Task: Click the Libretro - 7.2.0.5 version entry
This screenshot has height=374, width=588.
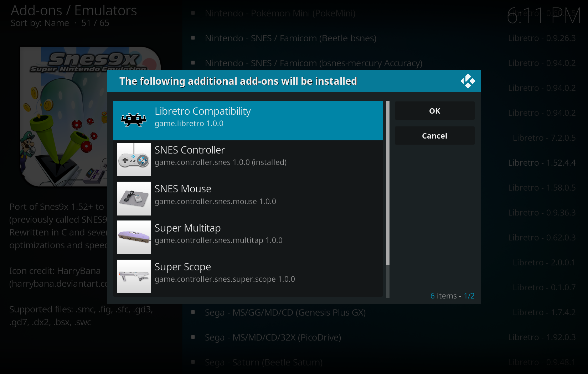Action: 545,138
